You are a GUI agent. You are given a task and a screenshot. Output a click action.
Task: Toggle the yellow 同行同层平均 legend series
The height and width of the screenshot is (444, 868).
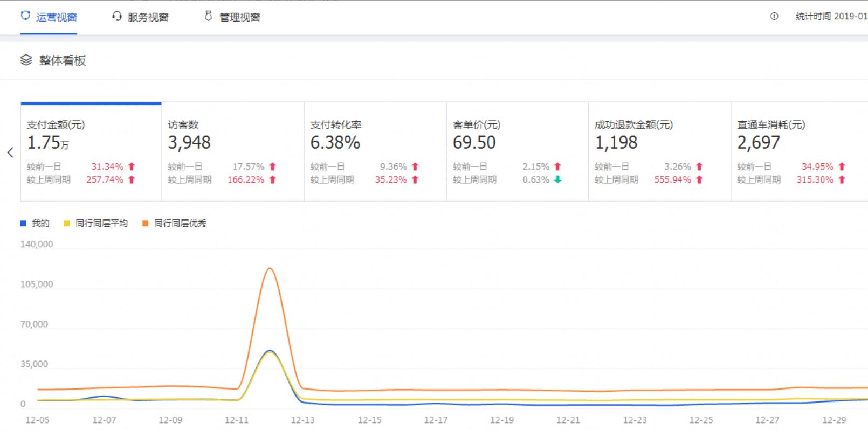pos(96,223)
